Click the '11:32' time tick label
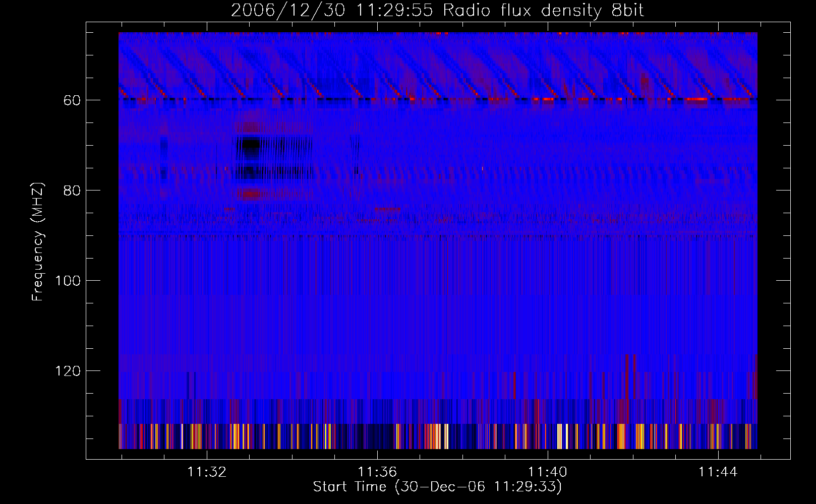The width and height of the screenshot is (816, 504). (x=207, y=472)
